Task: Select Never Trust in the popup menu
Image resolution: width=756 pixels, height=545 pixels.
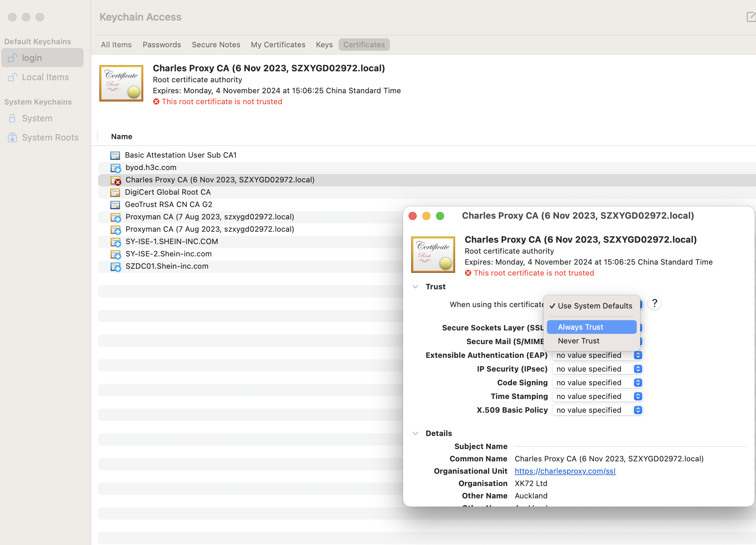Action: pos(578,341)
